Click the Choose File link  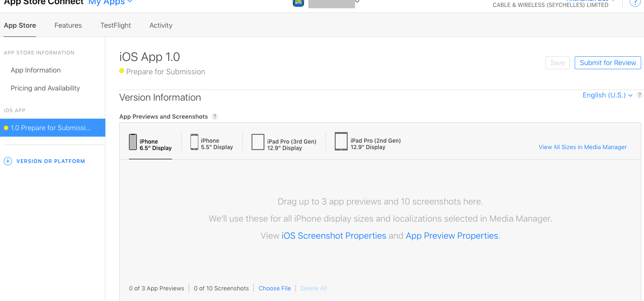tap(275, 289)
